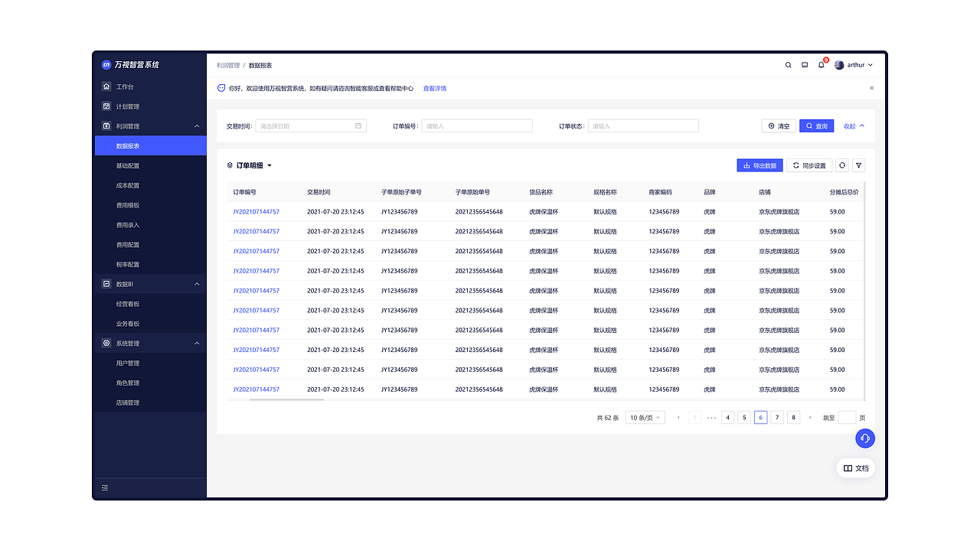The width and height of the screenshot is (980, 551).
Task: Click the smiley icon in the welcome banner
Action: (x=221, y=88)
